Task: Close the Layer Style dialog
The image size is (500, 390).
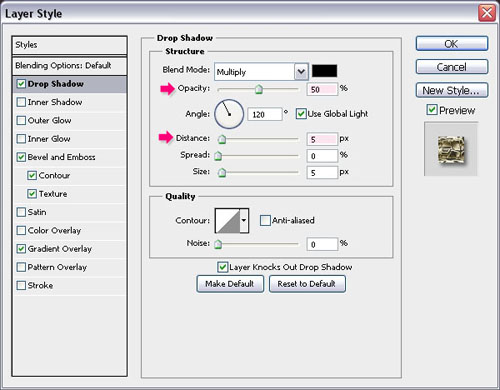Action: 487,13
